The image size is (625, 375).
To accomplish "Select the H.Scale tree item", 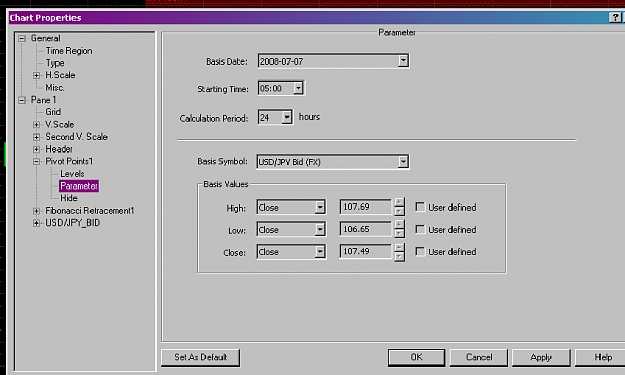I will 60,75.
